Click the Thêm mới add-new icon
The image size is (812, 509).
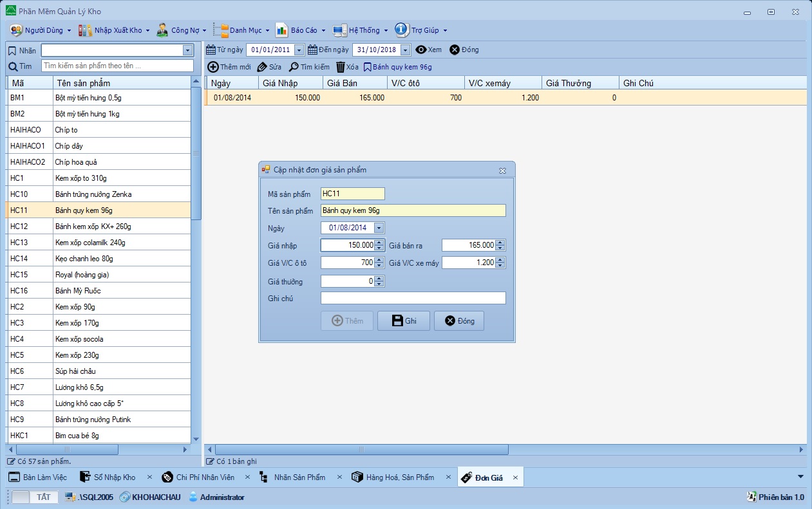coord(213,67)
